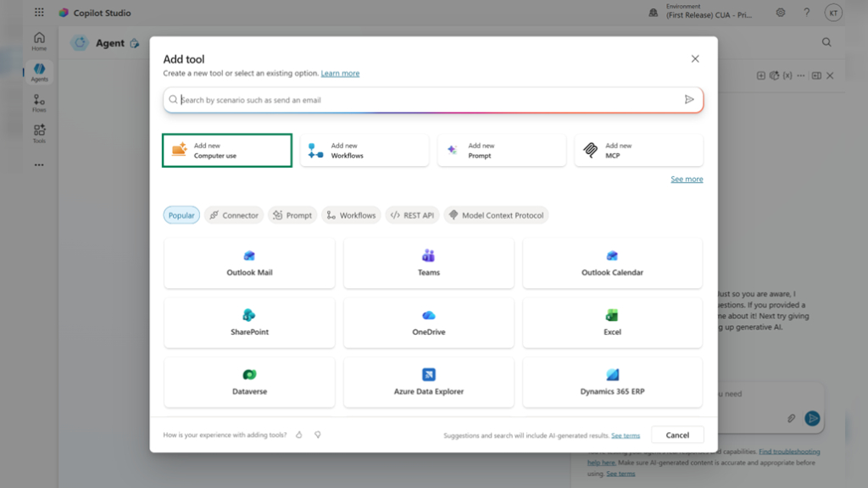
Task: Click the new conversation plus icon in test pane
Action: (x=761, y=75)
